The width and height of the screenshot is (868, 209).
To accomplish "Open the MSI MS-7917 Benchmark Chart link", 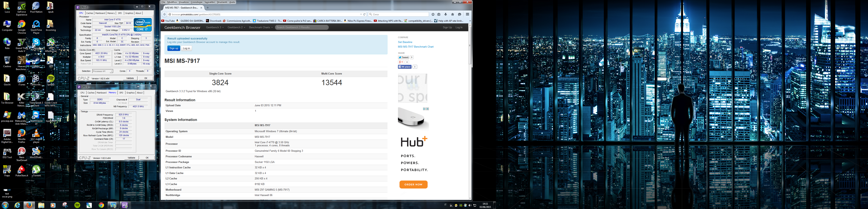I will pos(416,47).
